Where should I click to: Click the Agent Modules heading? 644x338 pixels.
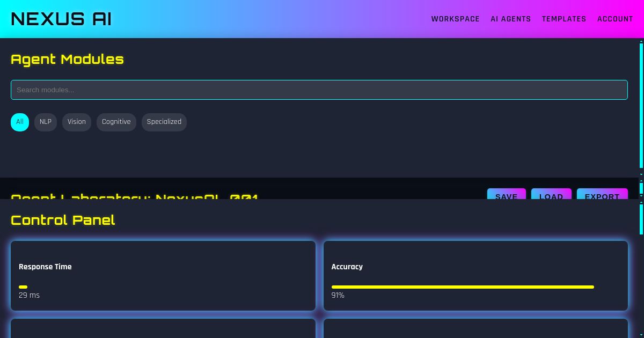(67, 60)
